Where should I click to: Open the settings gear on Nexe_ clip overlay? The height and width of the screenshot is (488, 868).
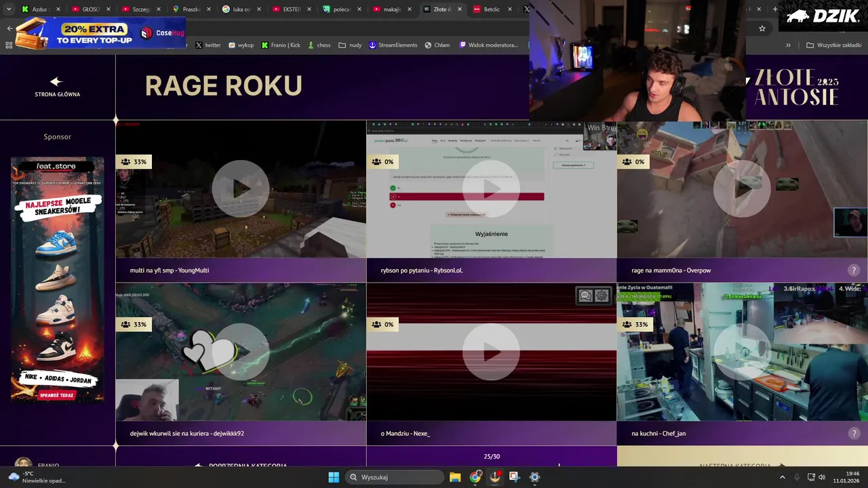pyautogui.click(x=601, y=296)
